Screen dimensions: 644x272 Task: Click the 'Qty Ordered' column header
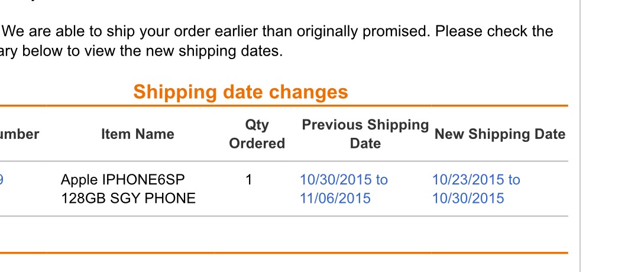(x=257, y=134)
